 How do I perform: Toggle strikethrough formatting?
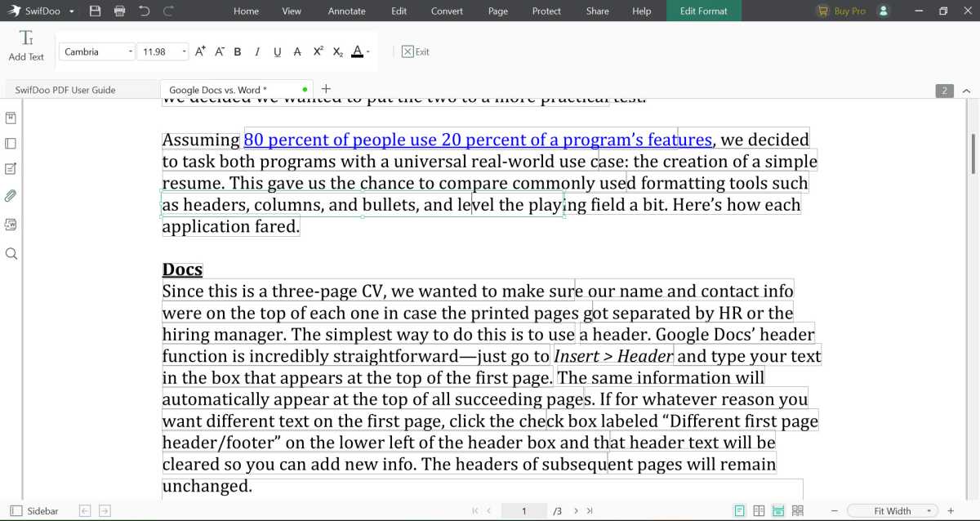coord(297,51)
